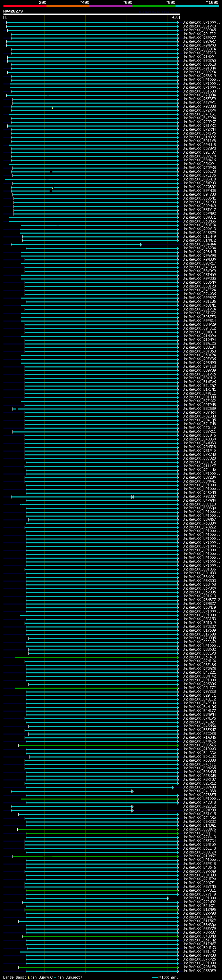The width and height of the screenshot is (222, 980).
Task: Select hit label UniRef100_Q8NBZ7-2
Action: pos(201,600)
